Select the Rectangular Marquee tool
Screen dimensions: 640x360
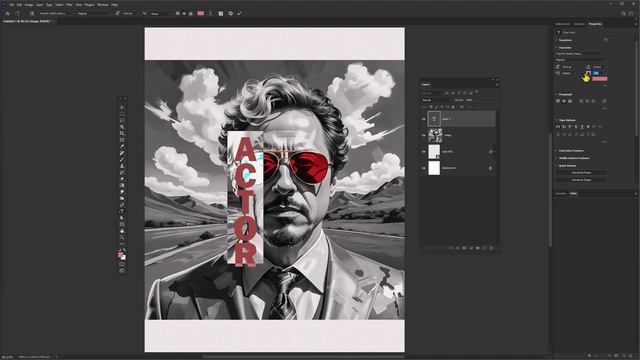122,114
